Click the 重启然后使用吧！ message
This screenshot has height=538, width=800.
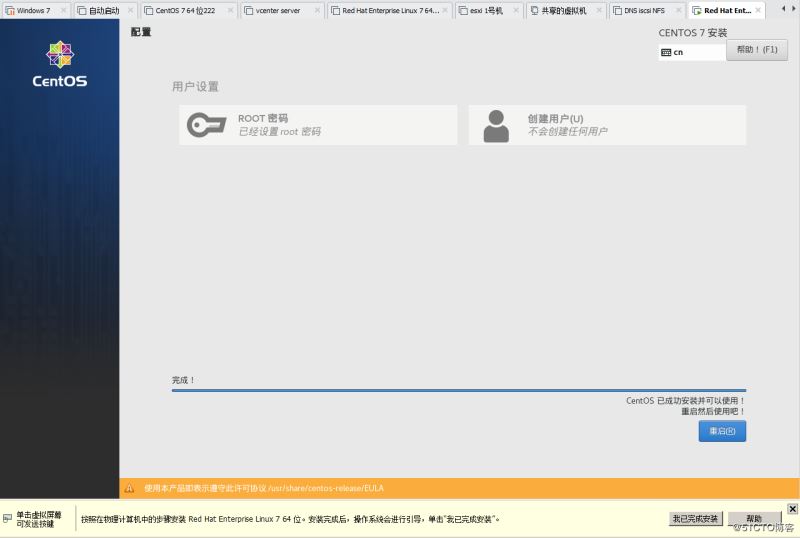coord(713,411)
